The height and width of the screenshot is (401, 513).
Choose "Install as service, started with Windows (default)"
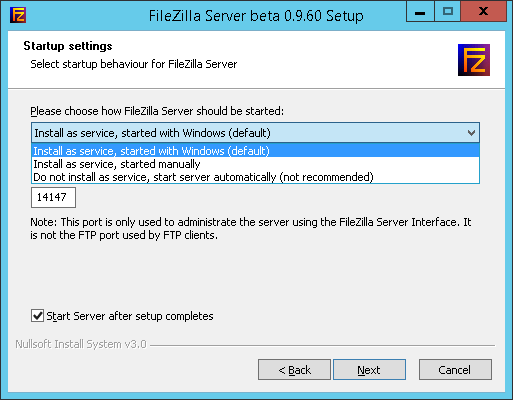pos(255,151)
